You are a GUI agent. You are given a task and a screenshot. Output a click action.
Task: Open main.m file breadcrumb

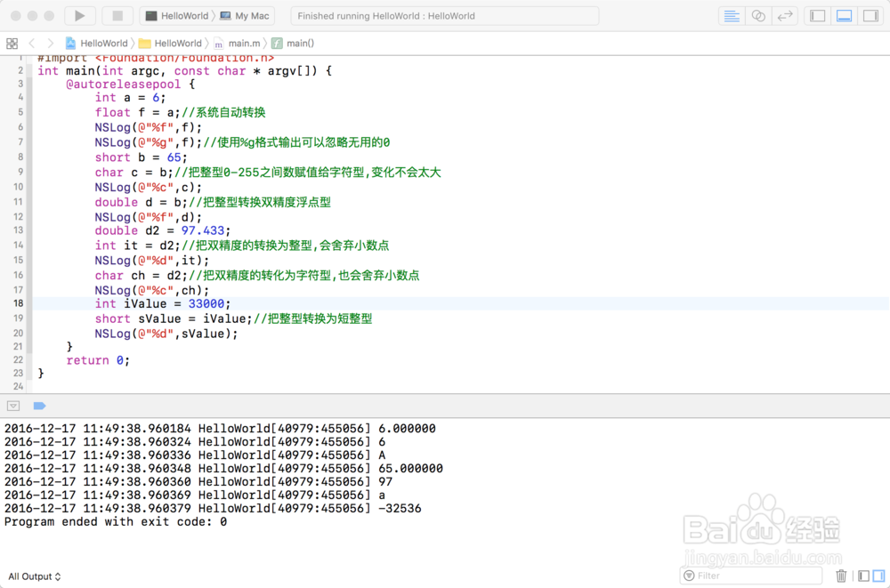(238, 43)
